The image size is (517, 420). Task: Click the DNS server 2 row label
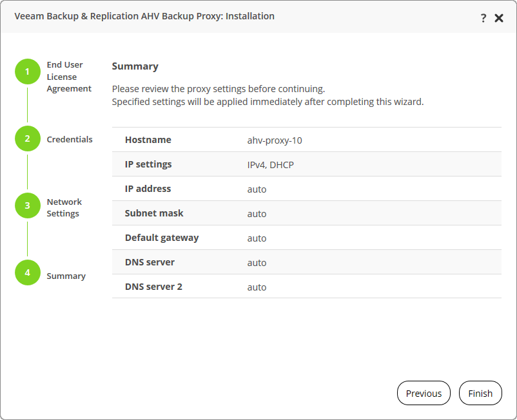[x=153, y=287]
